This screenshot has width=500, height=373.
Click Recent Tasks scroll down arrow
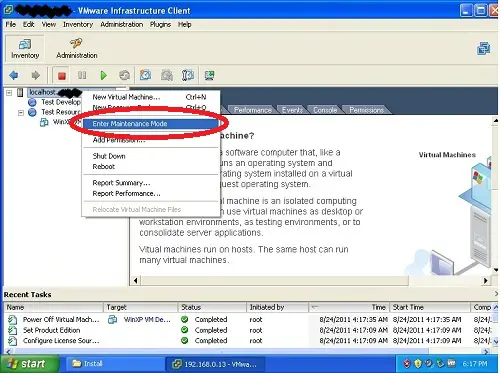click(x=496, y=341)
